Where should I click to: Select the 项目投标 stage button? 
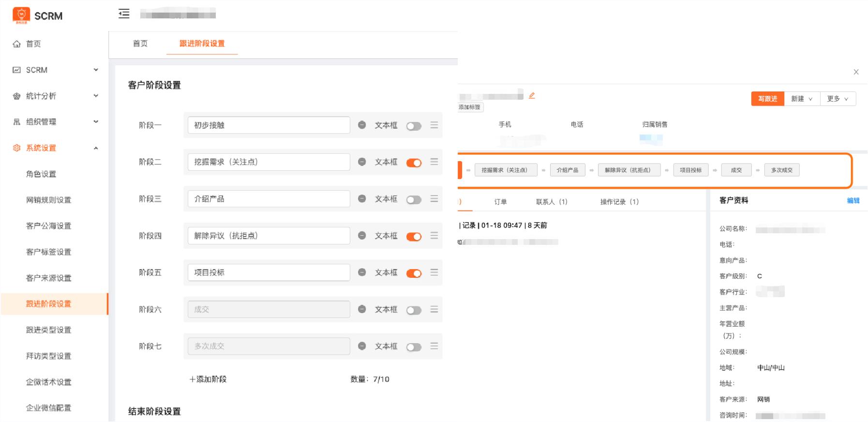point(690,170)
